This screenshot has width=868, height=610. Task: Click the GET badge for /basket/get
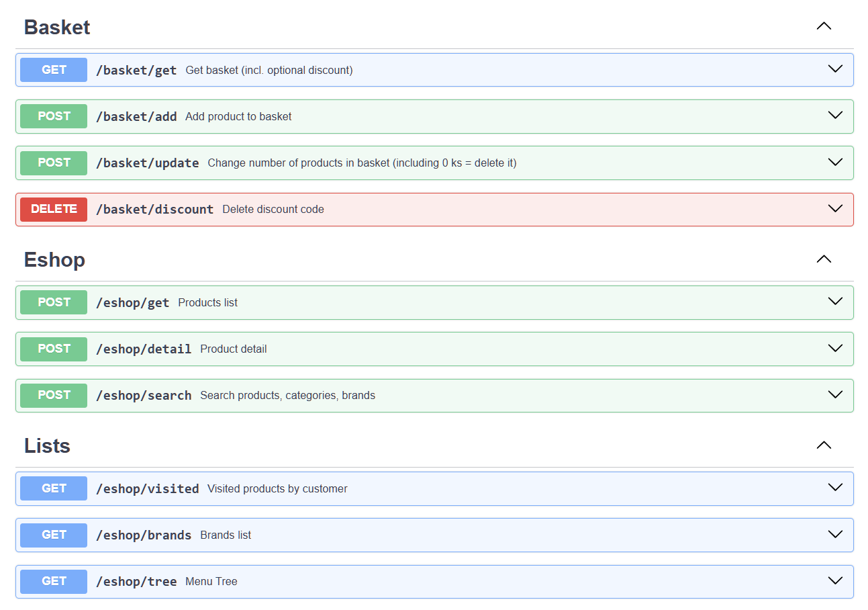(54, 70)
